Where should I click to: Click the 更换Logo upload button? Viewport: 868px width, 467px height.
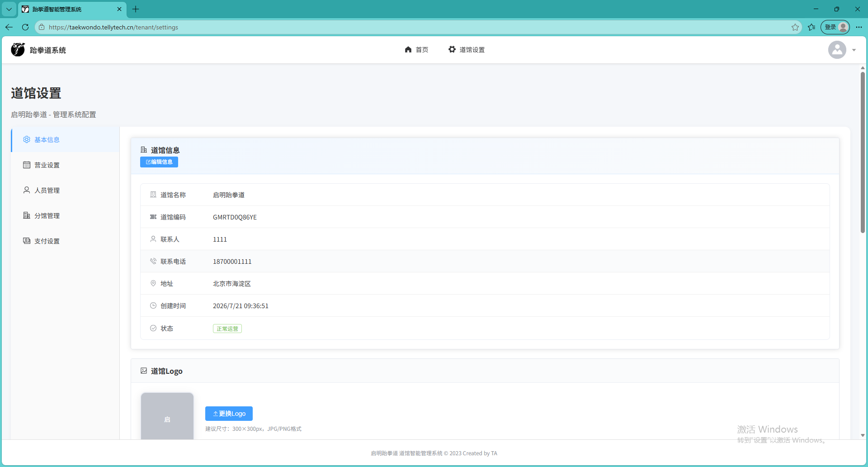point(229,414)
